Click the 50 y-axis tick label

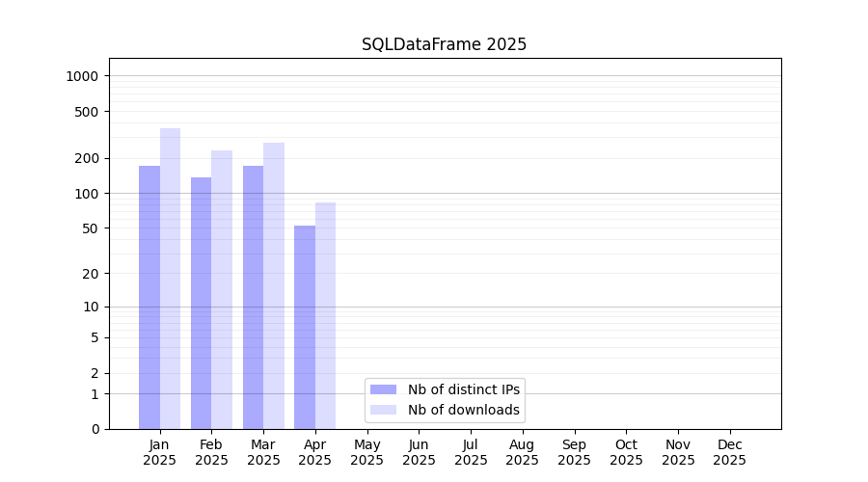pyautogui.click(x=91, y=228)
